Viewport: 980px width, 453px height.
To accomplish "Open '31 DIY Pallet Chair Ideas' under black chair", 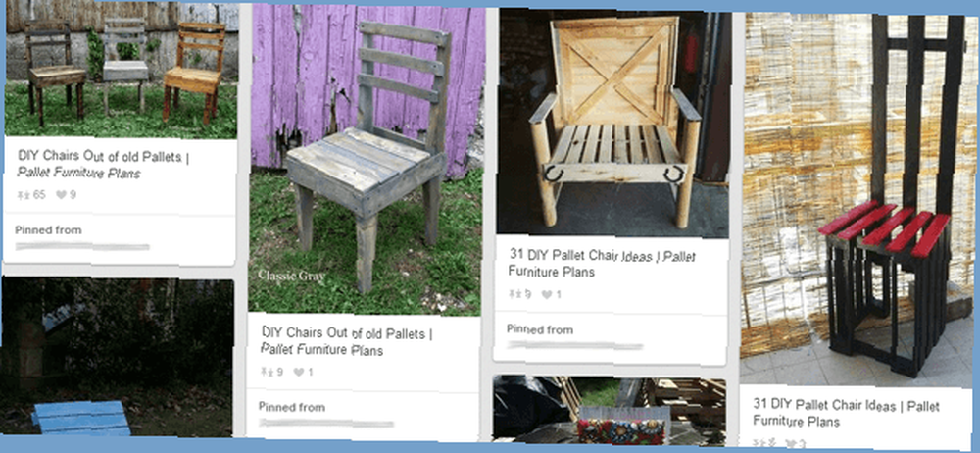I will coord(846,412).
